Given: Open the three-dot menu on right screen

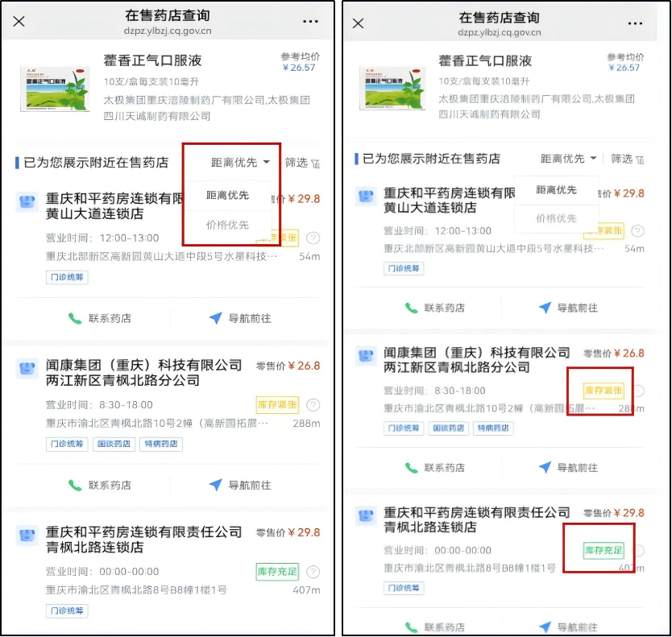Looking at the screenshot, I should [635, 23].
